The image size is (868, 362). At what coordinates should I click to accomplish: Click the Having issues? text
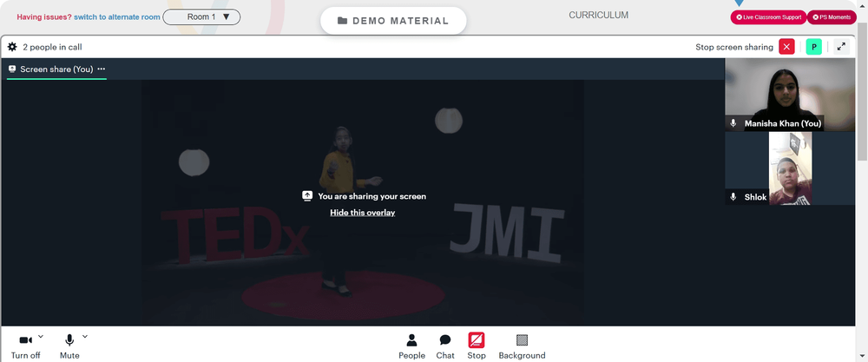tap(44, 17)
